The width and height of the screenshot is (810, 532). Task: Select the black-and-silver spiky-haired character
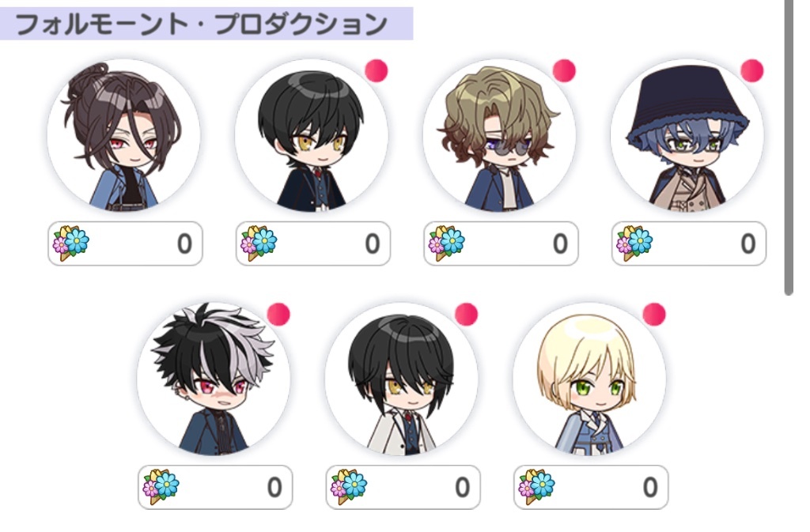[x=214, y=379]
